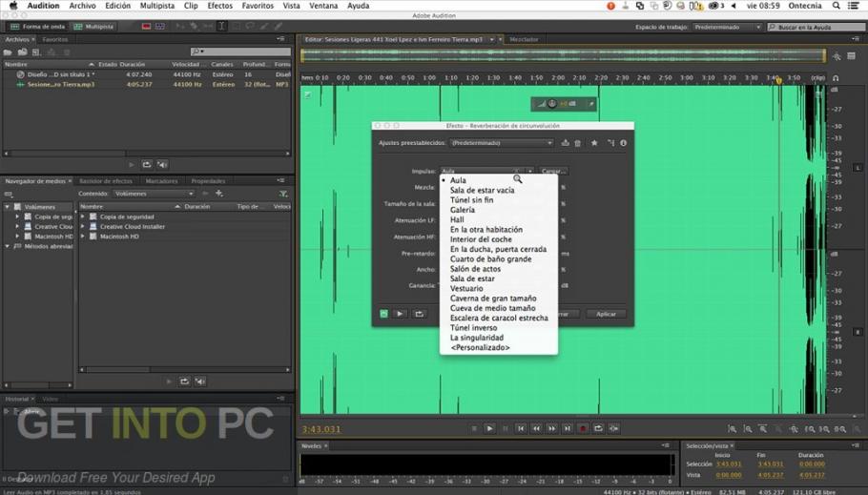Open the Efectos menu

219,6
